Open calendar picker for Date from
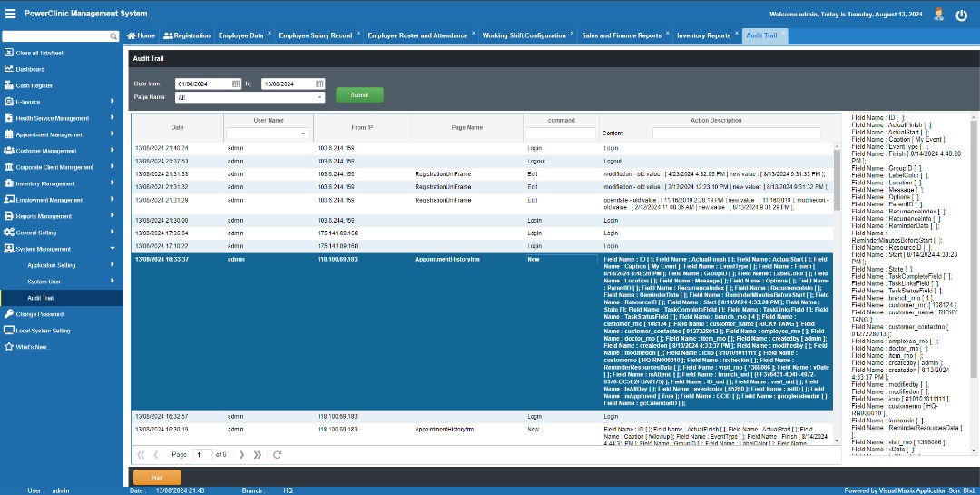Image resolution: width=980 pixels, height=495 pixels. pos(235,84)
